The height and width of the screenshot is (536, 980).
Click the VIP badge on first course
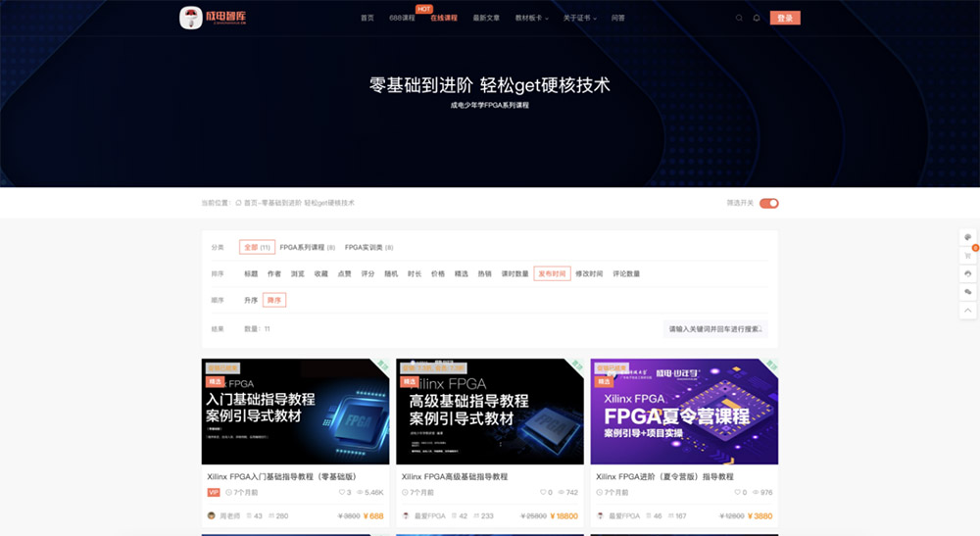point(214,492)
